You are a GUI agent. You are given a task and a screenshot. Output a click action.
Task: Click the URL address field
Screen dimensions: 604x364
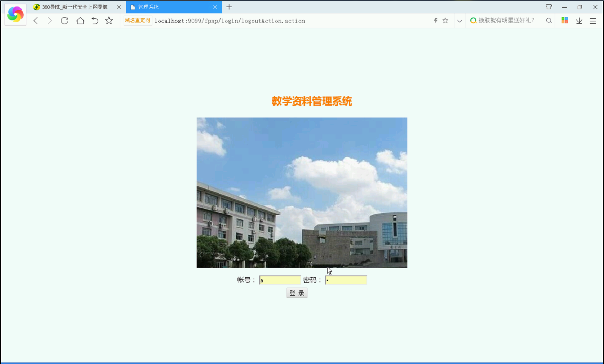pyautogui.click(x=230, y=21)
